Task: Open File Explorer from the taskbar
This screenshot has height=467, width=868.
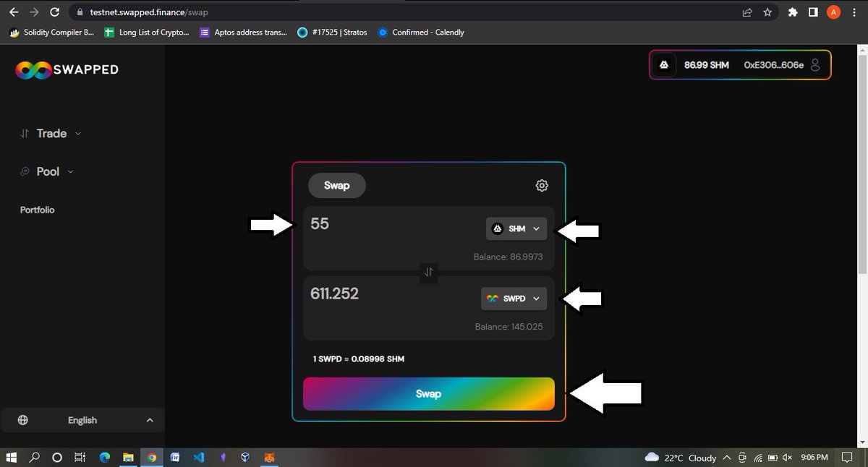Action: (128, 458)
